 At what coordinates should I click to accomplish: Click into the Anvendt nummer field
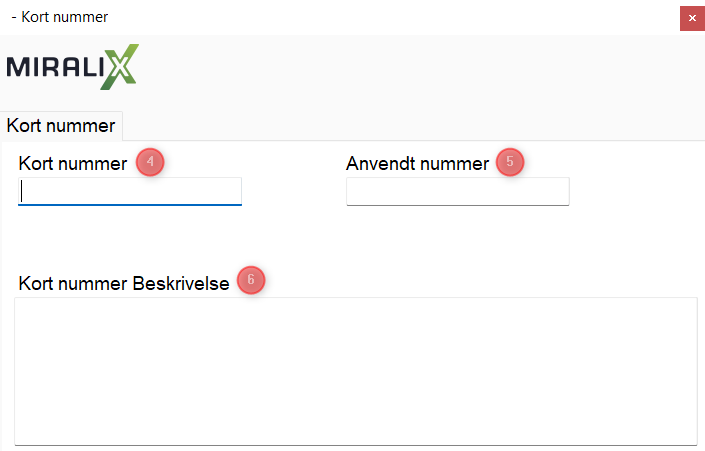(457, 191)
